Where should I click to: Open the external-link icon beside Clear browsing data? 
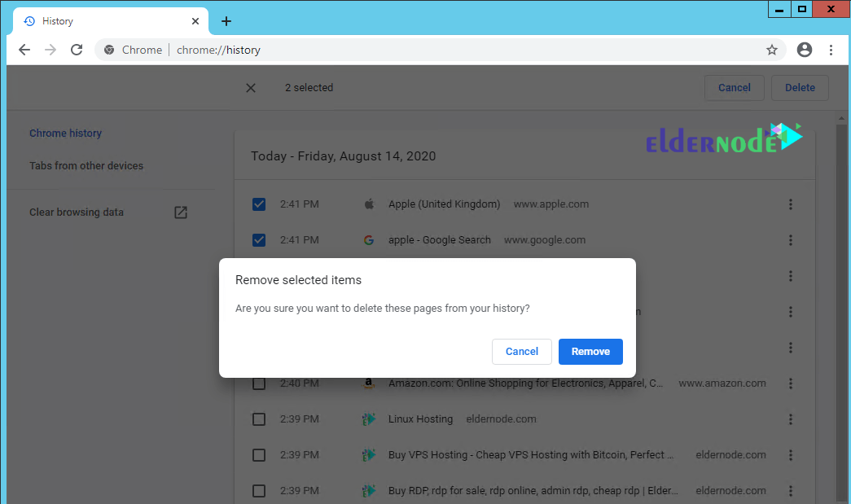[x=181, y=213]
